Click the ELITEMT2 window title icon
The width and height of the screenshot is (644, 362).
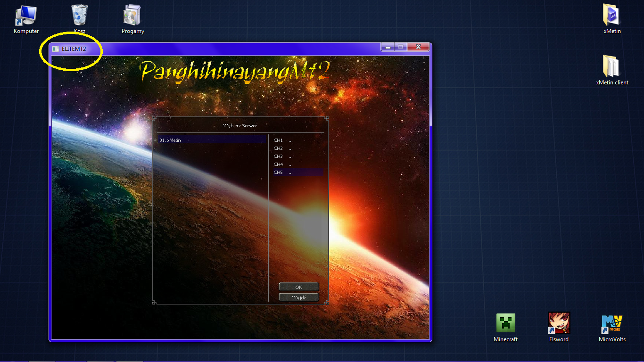click(56, 49)
